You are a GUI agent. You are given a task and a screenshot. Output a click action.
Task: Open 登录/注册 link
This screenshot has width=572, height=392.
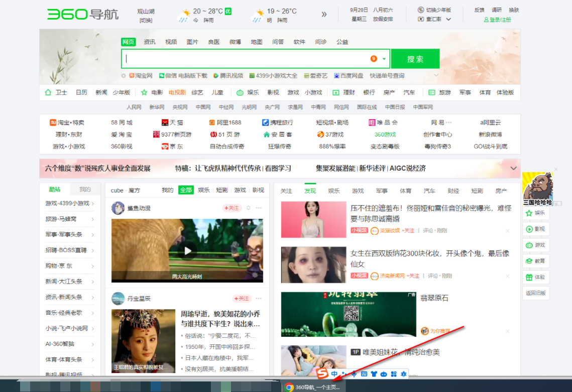click(497, 20)
